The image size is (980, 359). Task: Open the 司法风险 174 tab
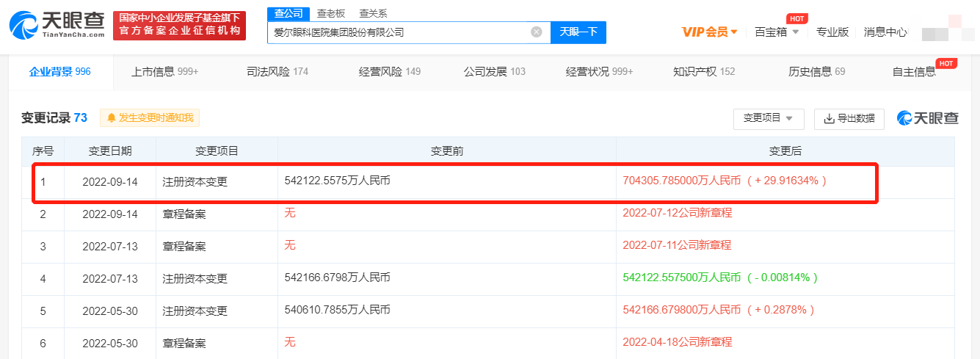pyautogui.click(x=277, y=72)
